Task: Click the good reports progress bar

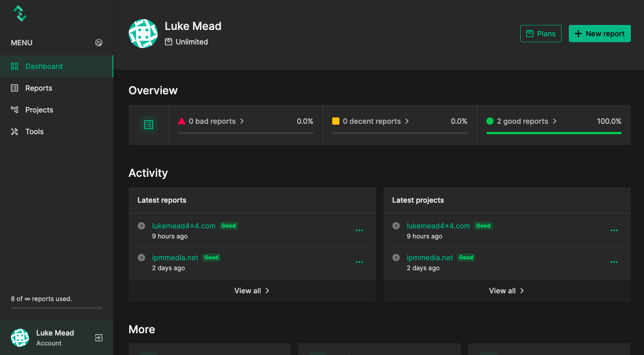Action: pos(554,133)
